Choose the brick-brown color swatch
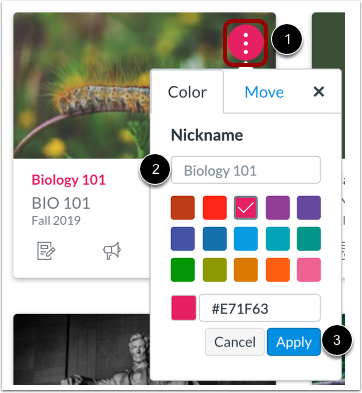 point(183,208)
